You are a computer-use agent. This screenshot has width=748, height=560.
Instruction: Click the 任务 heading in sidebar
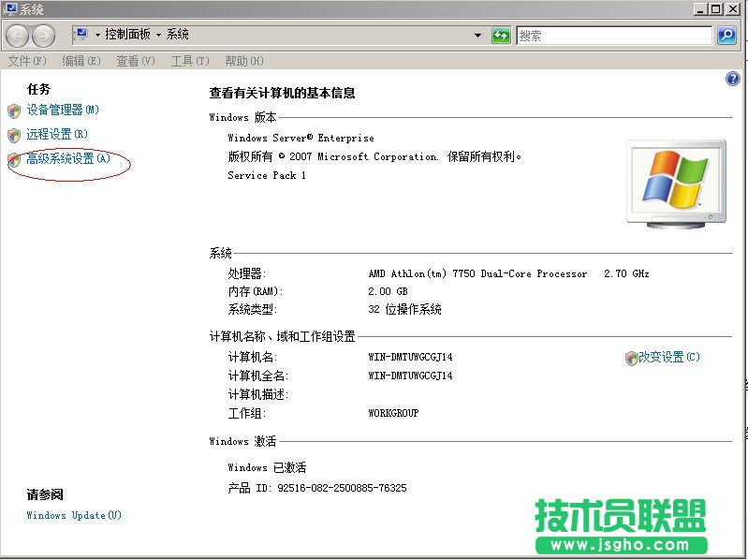point(38,89)
